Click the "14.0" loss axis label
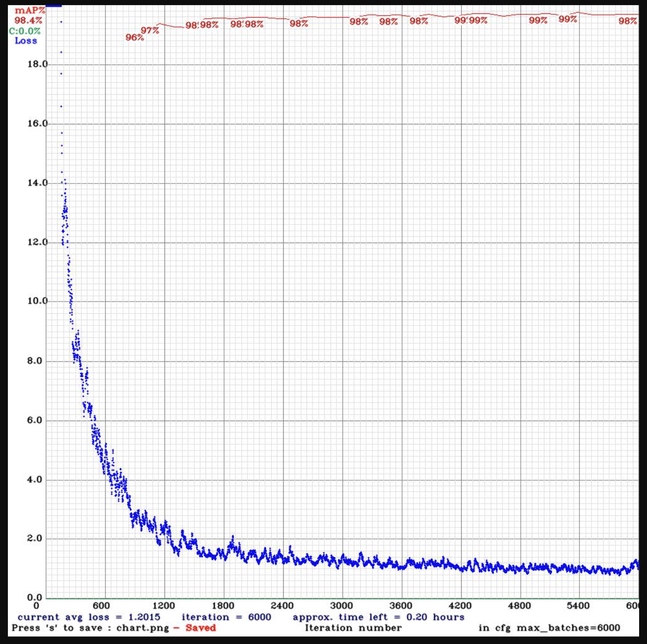 pos(37,183)
